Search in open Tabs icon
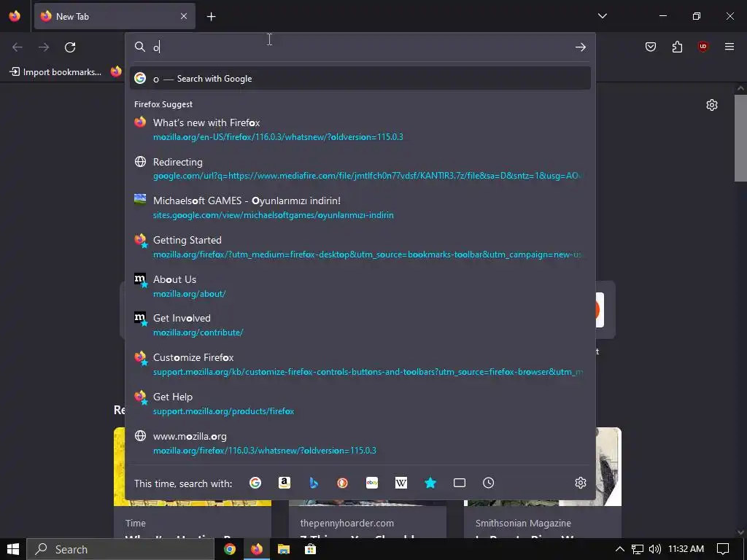The width and height of the screenshot is (747, 560). pyautogui.click(x=460, y=483)
